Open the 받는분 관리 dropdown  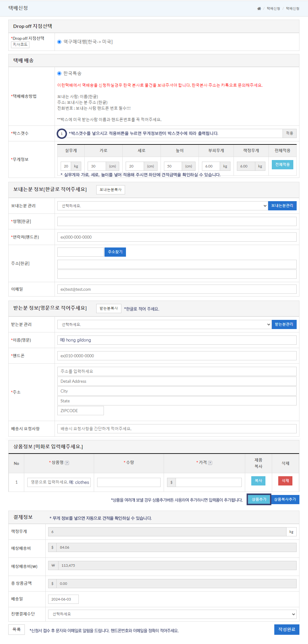[165, 324]
